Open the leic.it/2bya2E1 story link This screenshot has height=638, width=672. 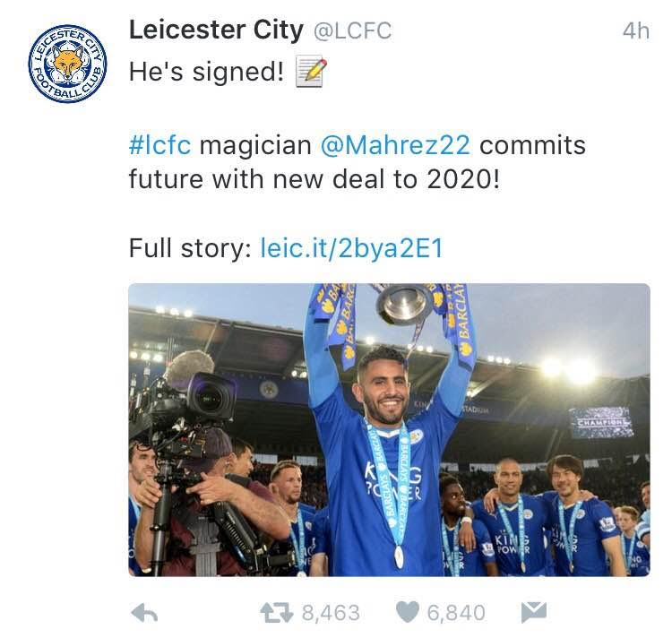tap(351, 248)
